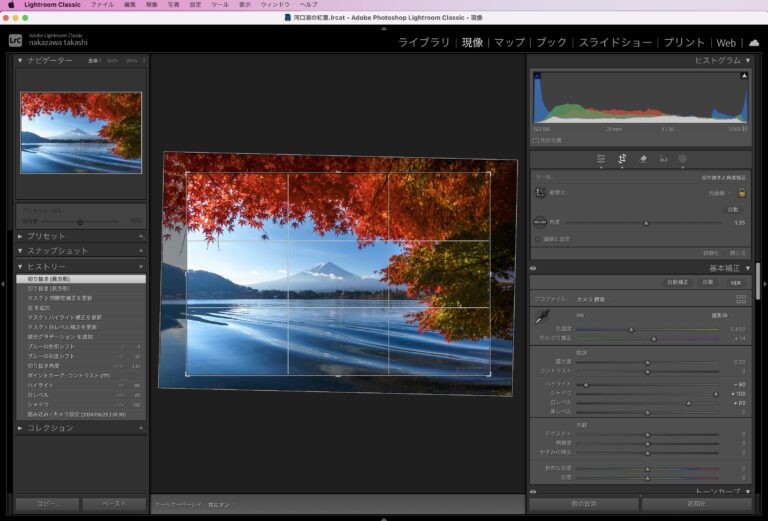Click the 色温度 slider handle
The height and width of the screenshot is (521, 768).
tap(631, 328)
